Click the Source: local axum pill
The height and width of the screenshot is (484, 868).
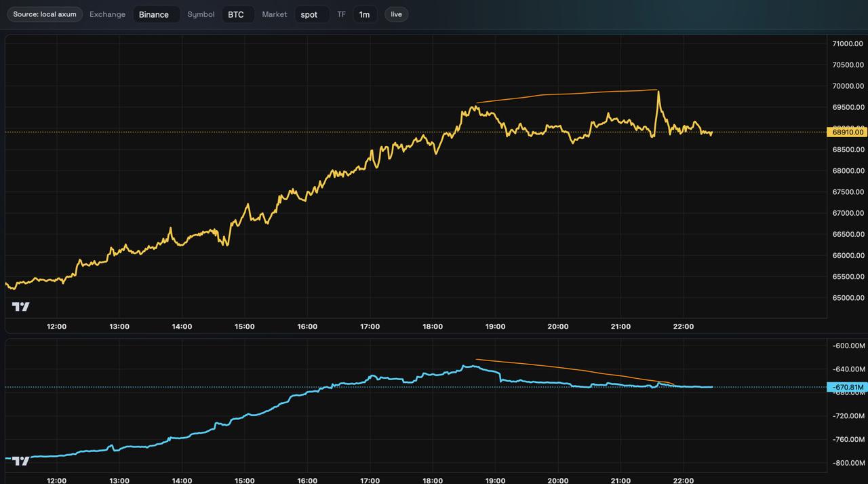point(45,14)
